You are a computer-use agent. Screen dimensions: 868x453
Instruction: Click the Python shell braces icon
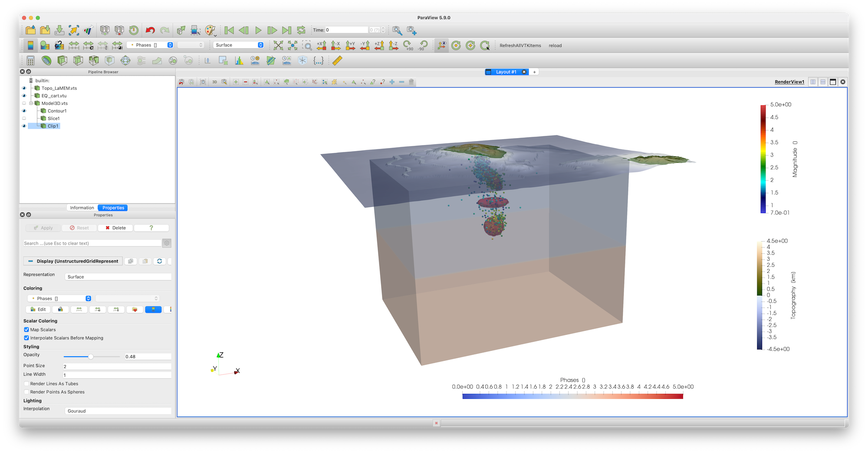pos(319,61)
